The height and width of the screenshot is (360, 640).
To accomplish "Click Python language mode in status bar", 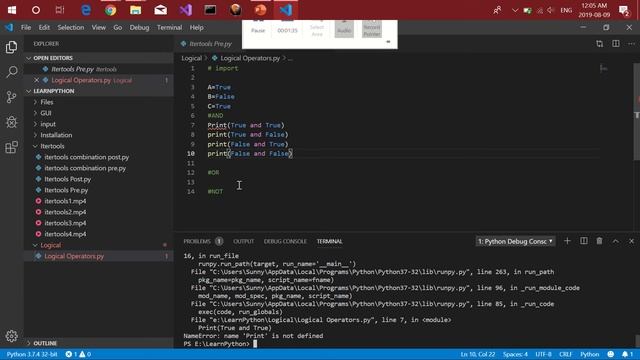I will click(589, 354).
